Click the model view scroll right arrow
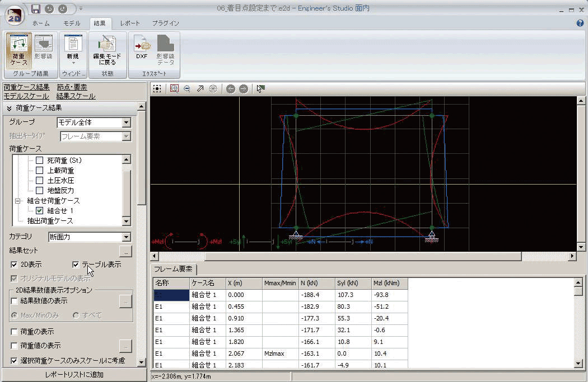This screenshot has width=588, height=382. (x=572, y=256)
